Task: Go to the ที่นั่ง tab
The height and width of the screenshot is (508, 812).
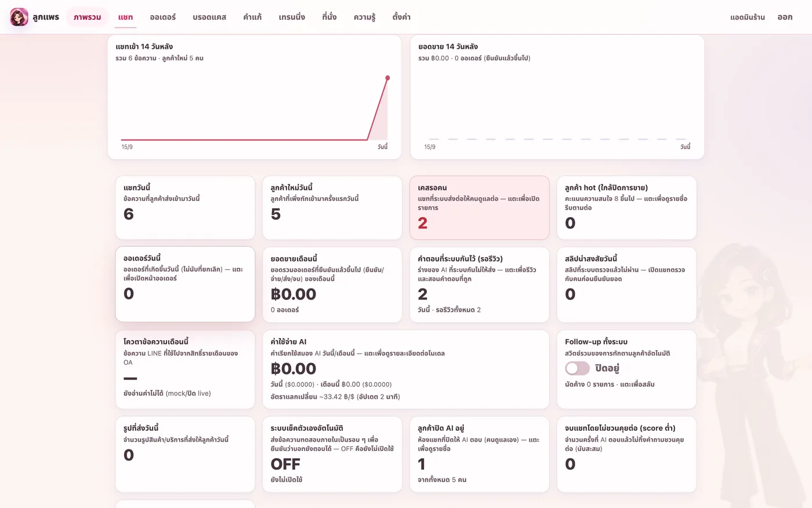Action: click(329, 17)
